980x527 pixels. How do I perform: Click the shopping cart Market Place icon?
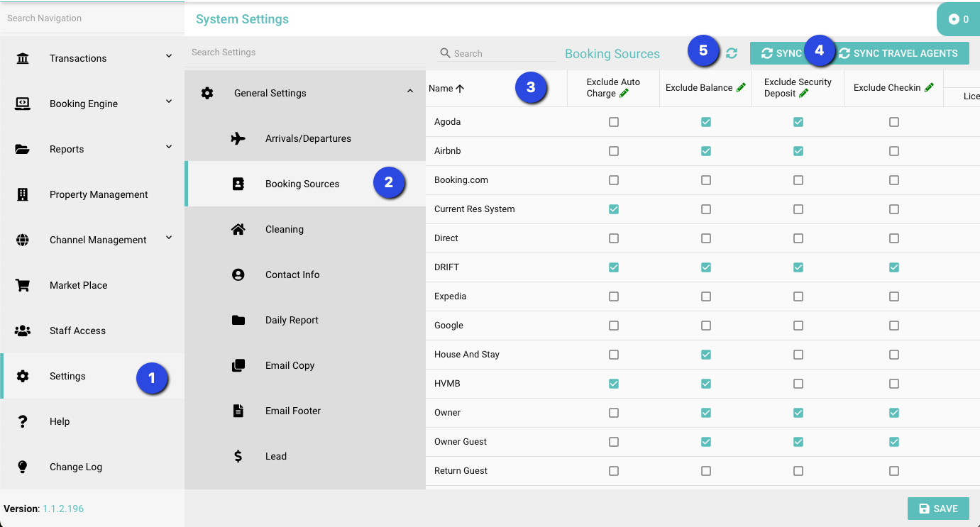(x=23, y=285)
